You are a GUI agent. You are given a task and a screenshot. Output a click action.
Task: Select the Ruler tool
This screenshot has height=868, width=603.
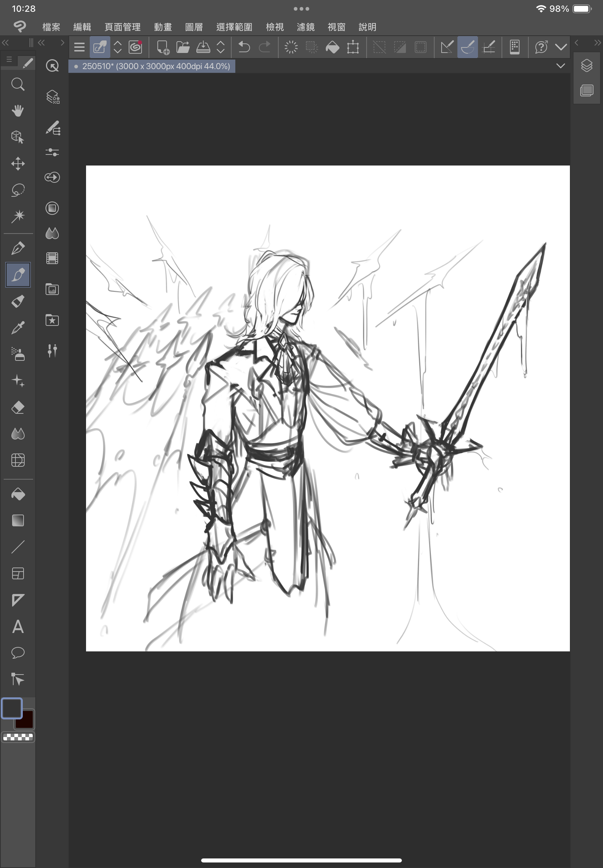18,600
